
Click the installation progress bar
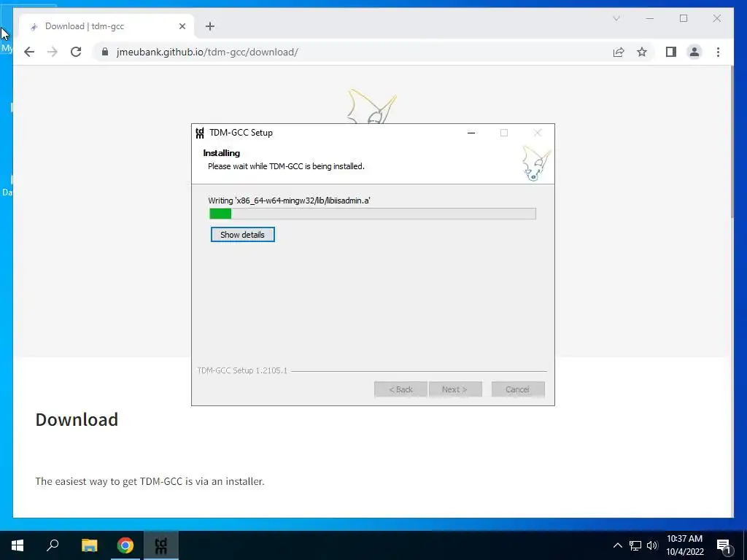click(373, 214)
